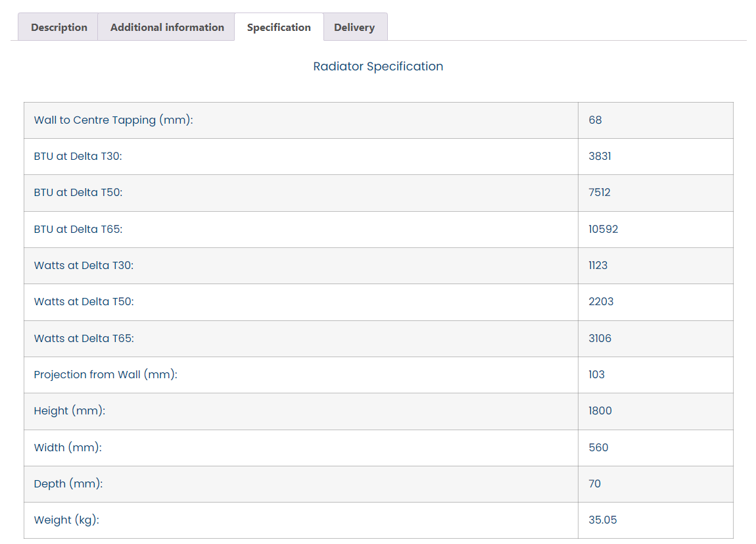Click the Radiator Specification heading
The image size is (756, 544).
tap(378, 66)
